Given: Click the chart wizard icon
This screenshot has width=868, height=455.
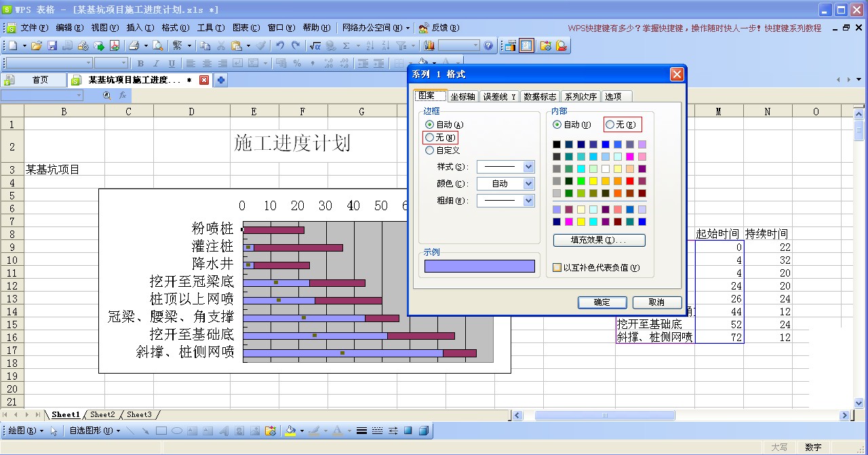Looking at the screenshot, I should (x=429, y=46).
